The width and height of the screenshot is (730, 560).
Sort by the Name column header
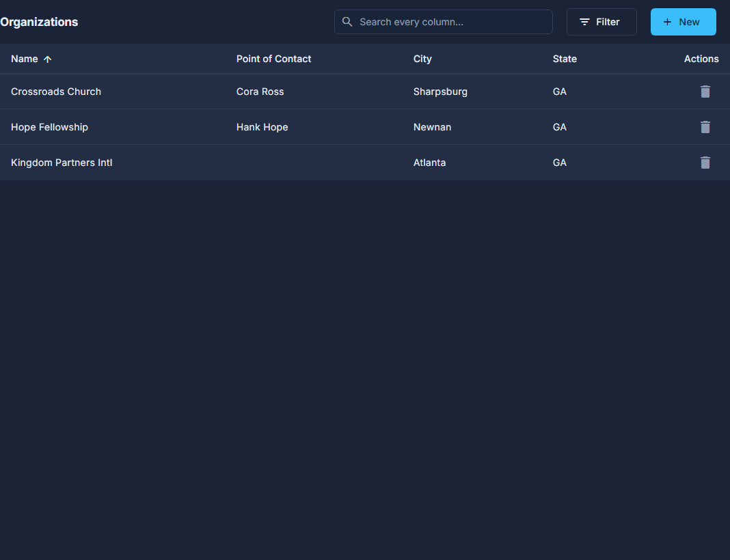[x=24, y=59]
